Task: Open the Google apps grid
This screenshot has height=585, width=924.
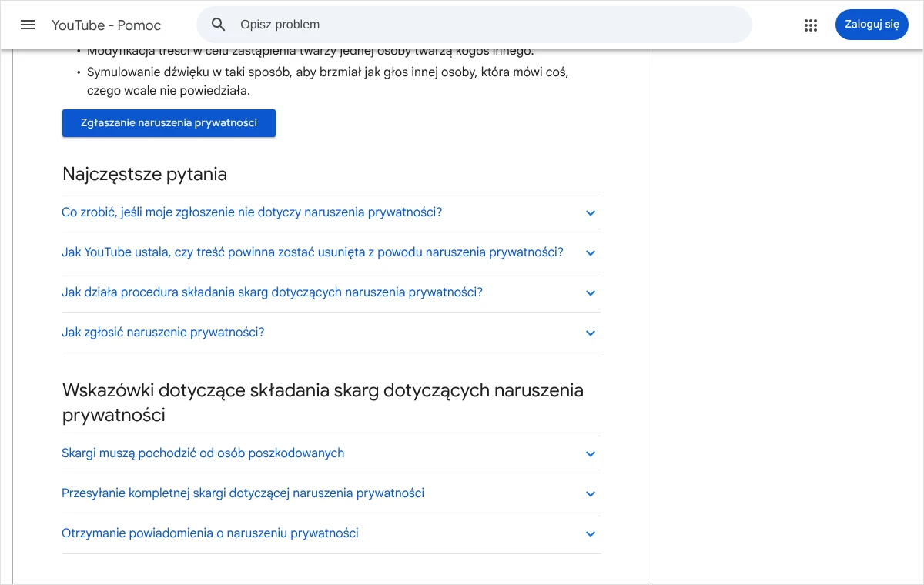Action: click(x=811, y=25)
